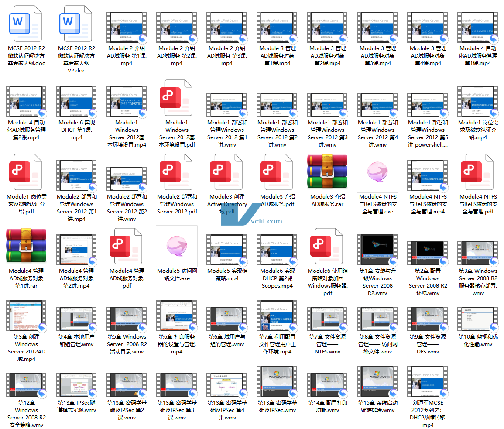This screenshot has height=429, width=504.
Task: Open 第10章 监视和优化性能.wmv video
Action: [478, 319]
